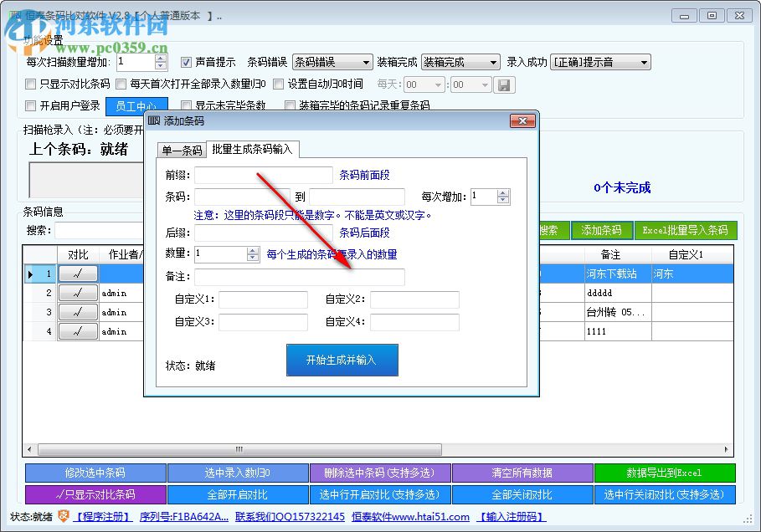Click the green 添加条码 button
The width and height of the screenshot is (761, 532).
pos(603,230)
